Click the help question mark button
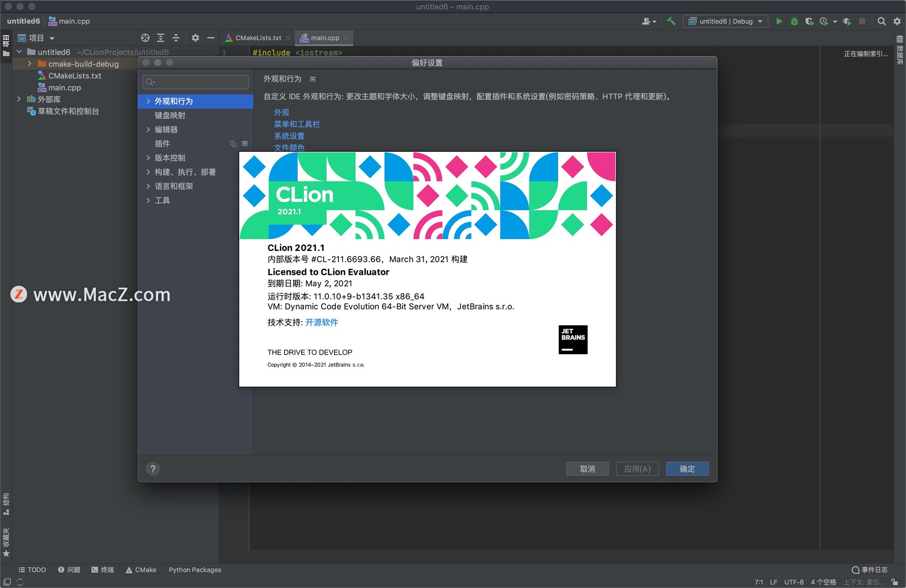 click(x=153, y=469)
